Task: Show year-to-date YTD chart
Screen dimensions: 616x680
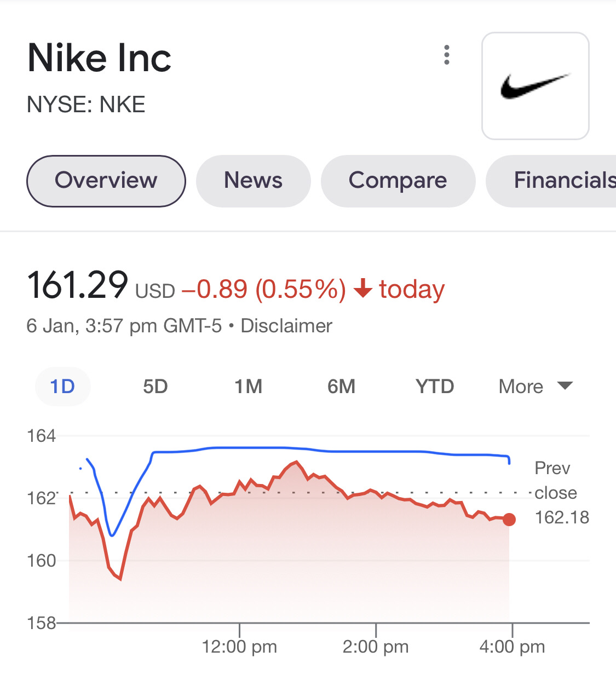Action: coord(435,387)
